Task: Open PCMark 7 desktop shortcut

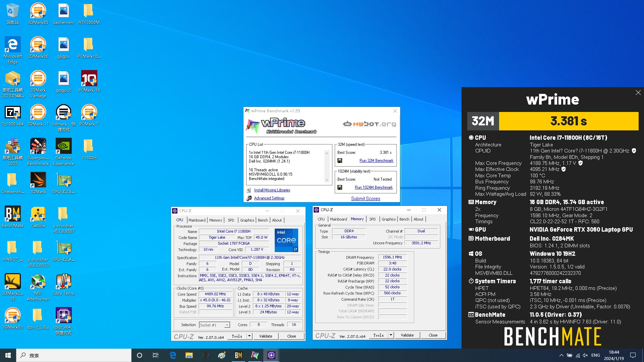Action: point(89,115)
